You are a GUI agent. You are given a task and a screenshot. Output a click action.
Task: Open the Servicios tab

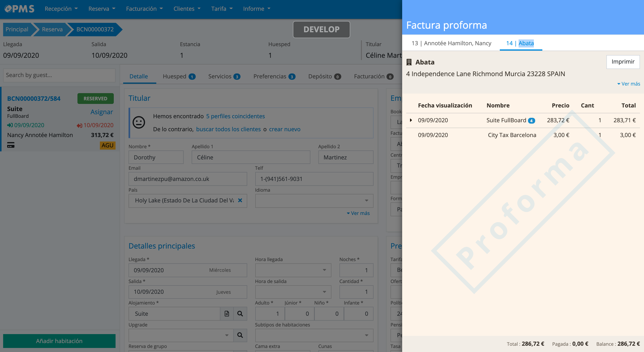(x=220, y=76)
